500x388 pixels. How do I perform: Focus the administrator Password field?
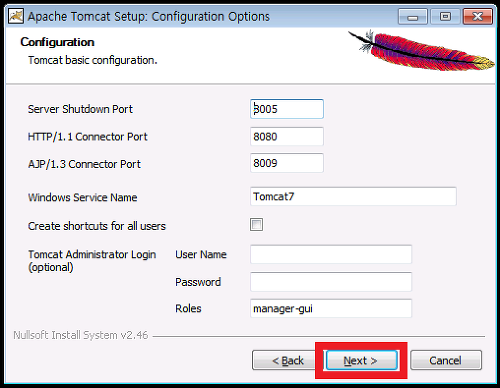click(x=331, y=282)
